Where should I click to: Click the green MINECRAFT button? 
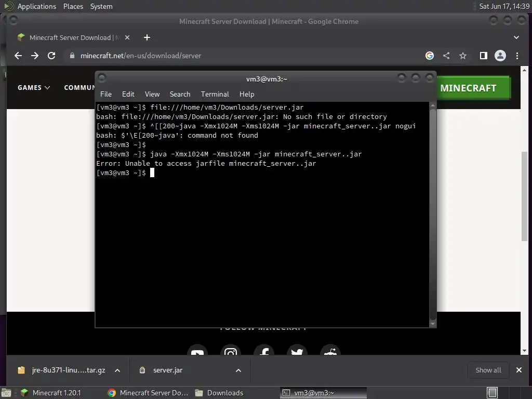(473, 88)
